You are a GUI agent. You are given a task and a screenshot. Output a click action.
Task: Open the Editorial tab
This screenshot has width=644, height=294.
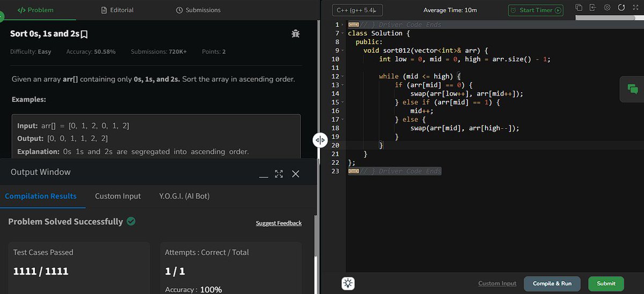point(118,10)
